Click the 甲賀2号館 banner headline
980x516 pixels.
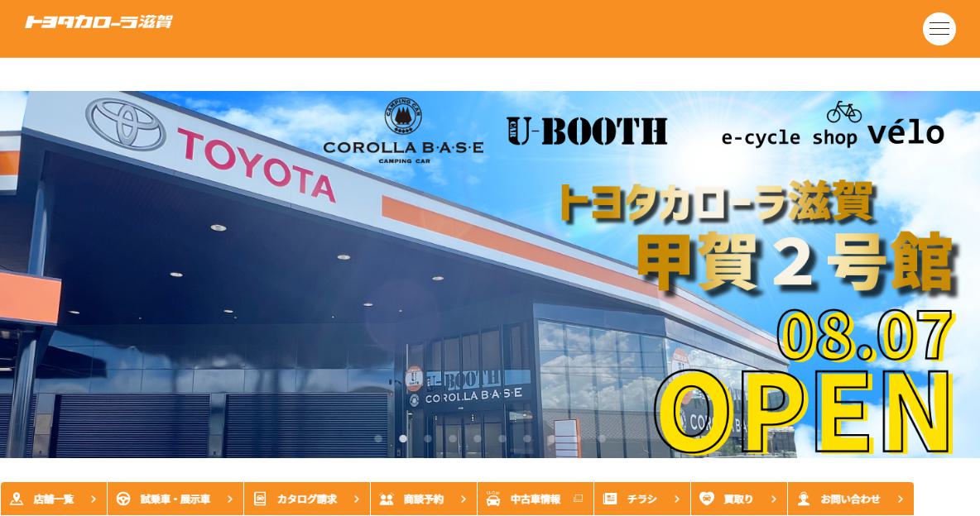pyautogui.click(x=796, y=263)
